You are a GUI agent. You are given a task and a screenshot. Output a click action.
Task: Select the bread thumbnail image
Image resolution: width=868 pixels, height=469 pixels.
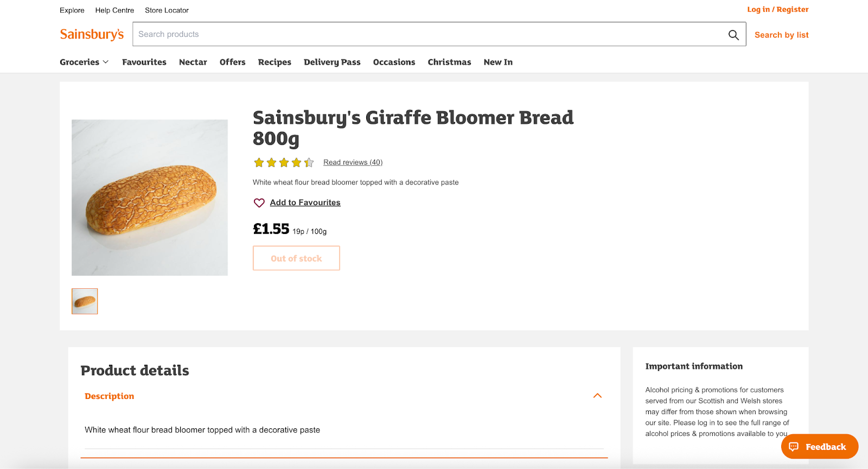click(84, 301)
